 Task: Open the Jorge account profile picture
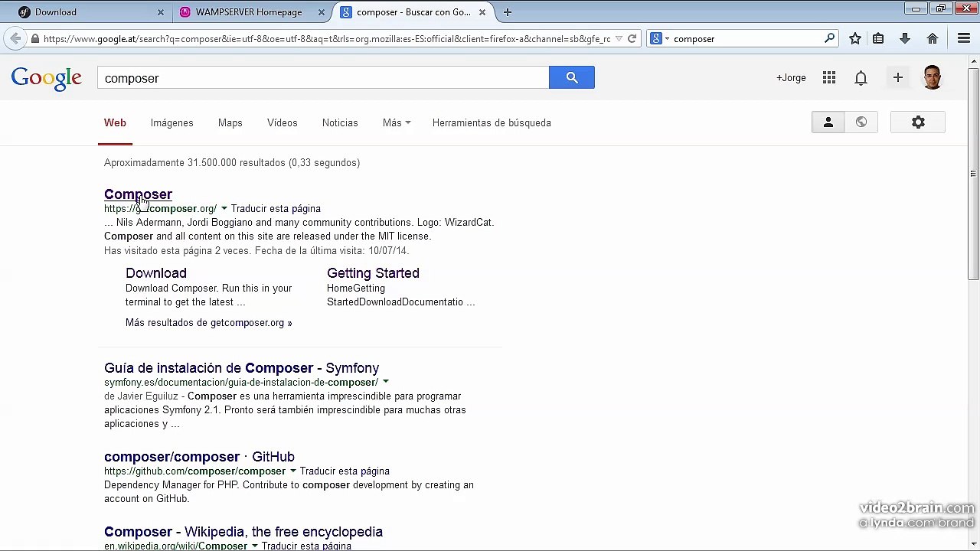pyautogui.click(x=933, y=77)
